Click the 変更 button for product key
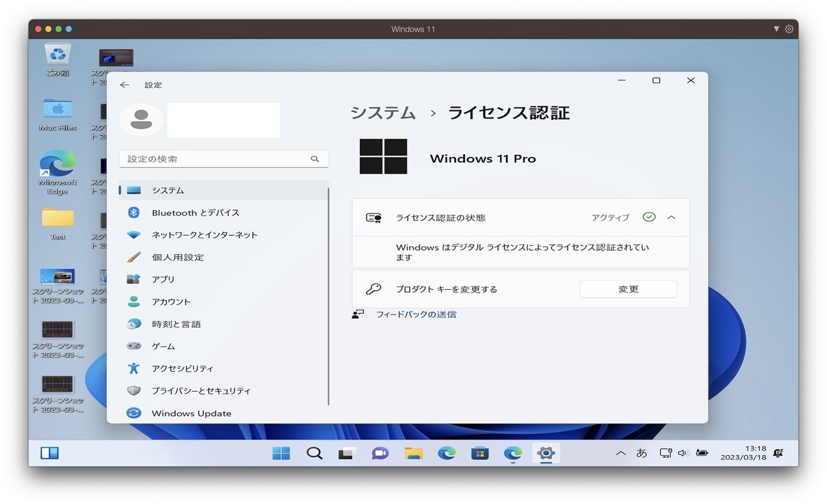Image resolution: width=827 pixels, height=504 pixels. (x=629, y=289)
